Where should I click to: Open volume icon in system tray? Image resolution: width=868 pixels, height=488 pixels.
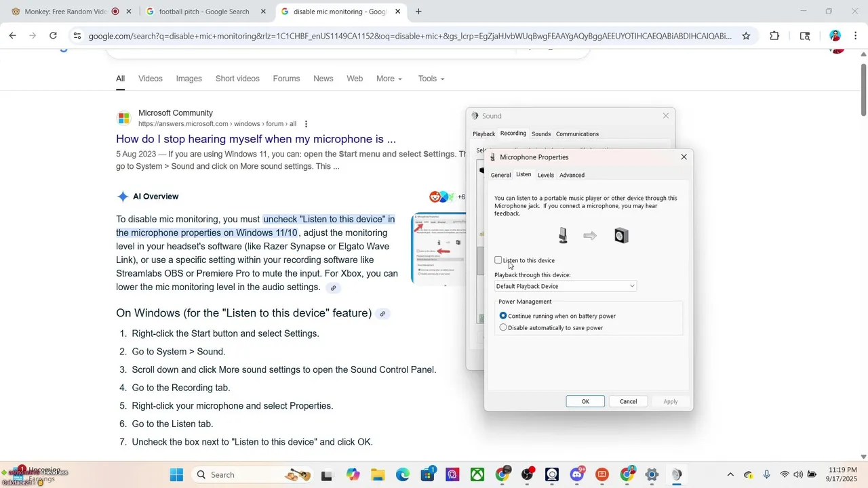click(798, 474)
